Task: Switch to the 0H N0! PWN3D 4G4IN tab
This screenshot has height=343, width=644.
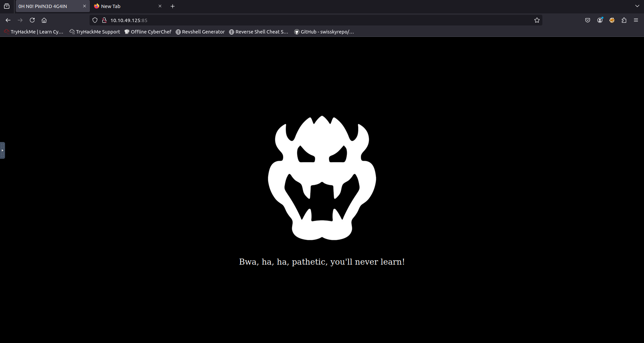Action: click(x=52, y=6)
